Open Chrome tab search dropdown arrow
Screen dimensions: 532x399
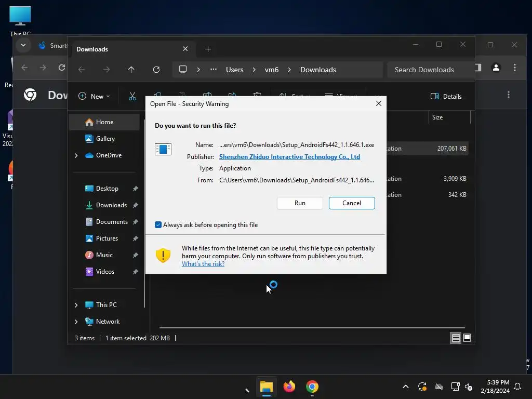tap(23, 45)
